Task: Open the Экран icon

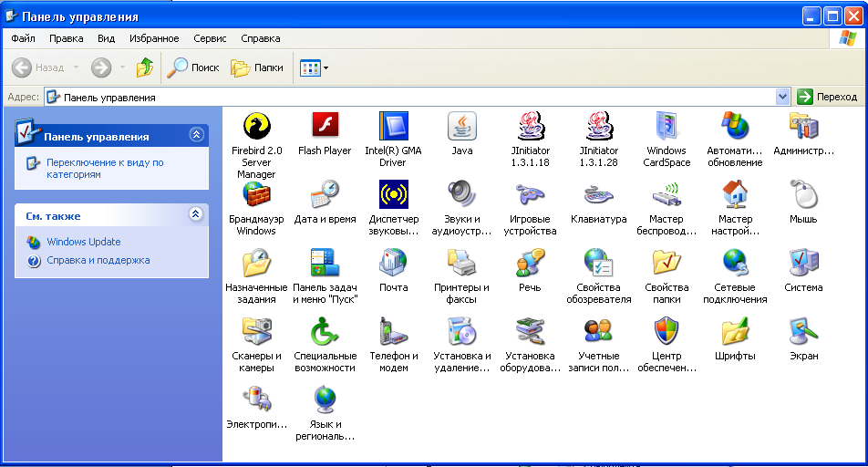Action: coord(803,331)
